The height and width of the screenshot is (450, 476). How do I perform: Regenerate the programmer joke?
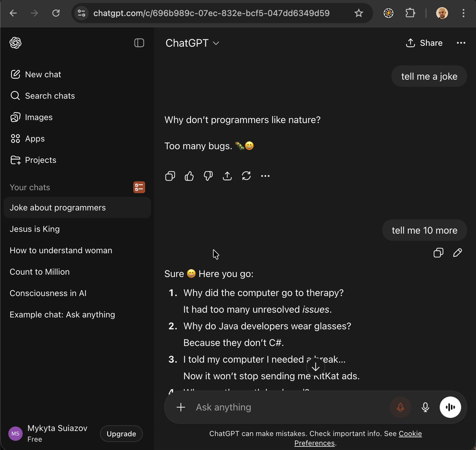click(x=246, y=176)
